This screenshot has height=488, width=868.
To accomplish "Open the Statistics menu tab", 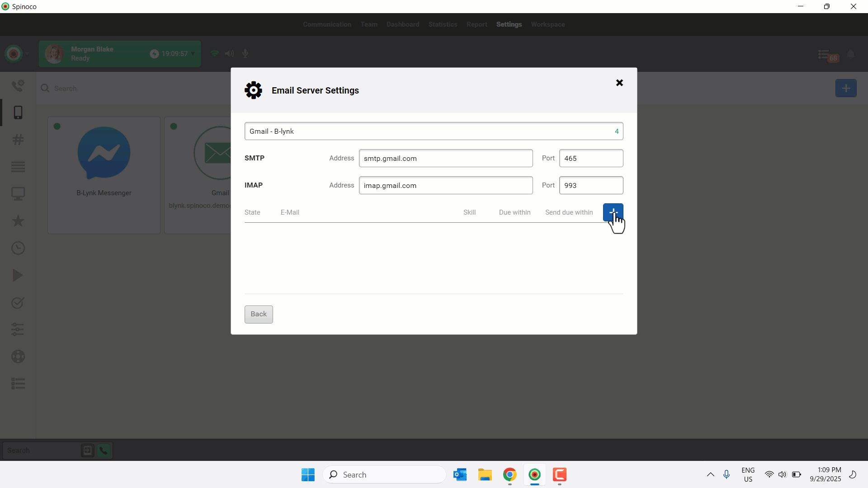I will (443, 24).
